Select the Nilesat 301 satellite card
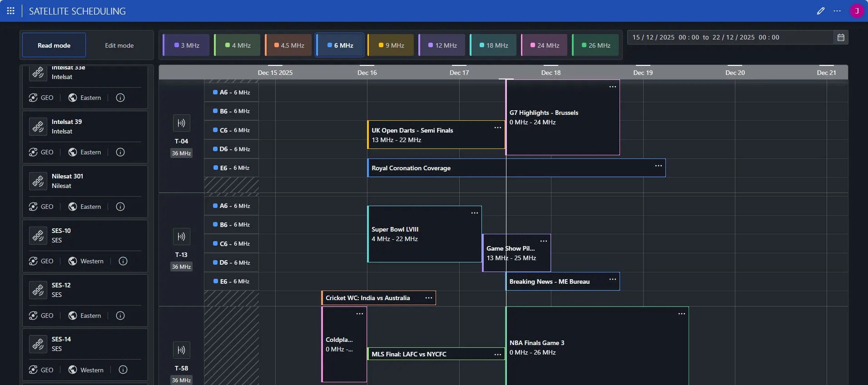The width and height of the screenshot is (868, 385). pos(85,192)
